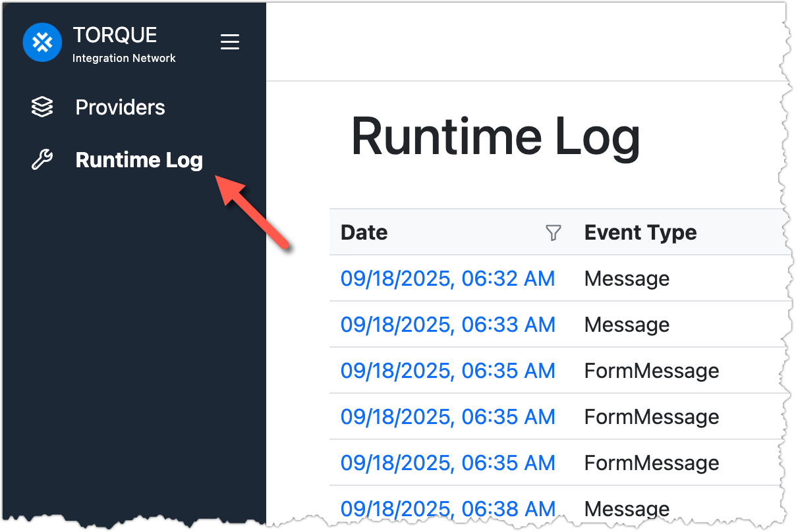Image resolution: width=796 pixels, height=532 pixels.
Task: Select the wrench icon next to Runtime Log
Action: [41, 159]
